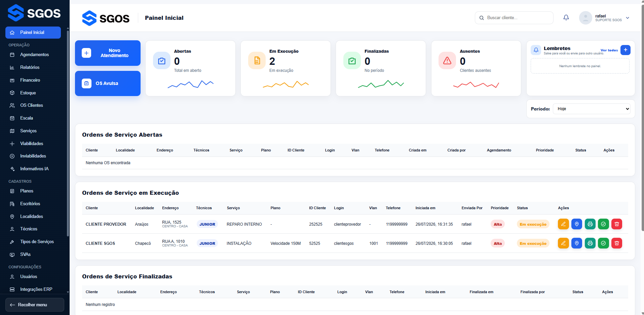644x315 pixels.
Task: Open Escritórios in the sidebar
Action: (x=33, y=204)
